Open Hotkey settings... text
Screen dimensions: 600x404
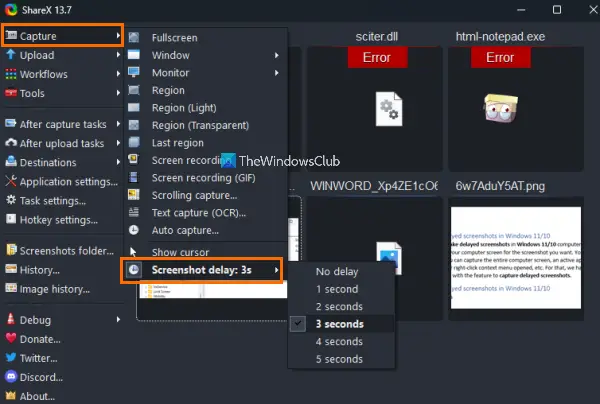[59, 220]
